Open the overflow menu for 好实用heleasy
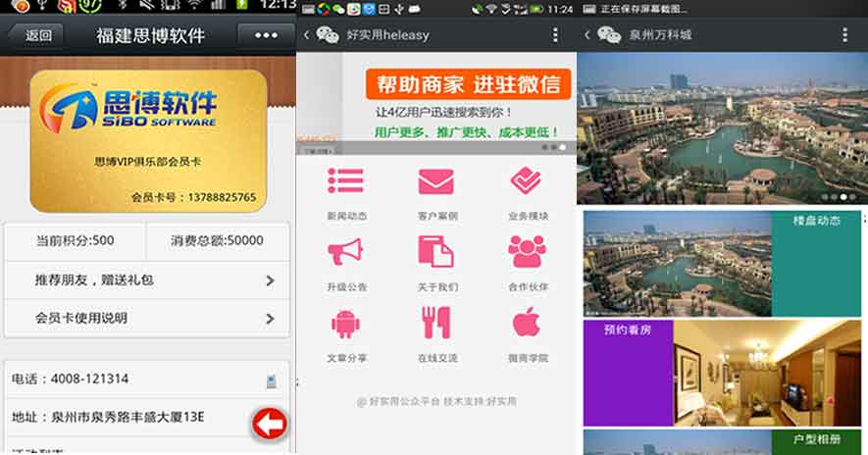The image size is (868, 455). coord(555,35)
